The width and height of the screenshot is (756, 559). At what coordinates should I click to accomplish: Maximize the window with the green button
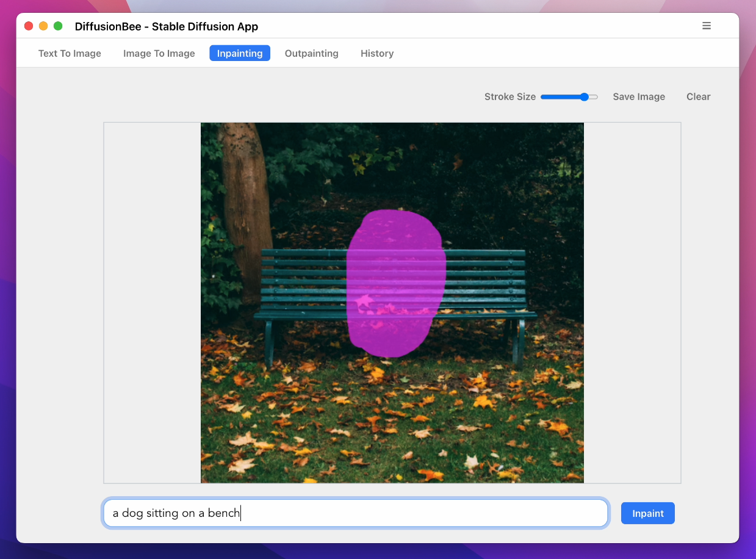click(x=58, y=26)
